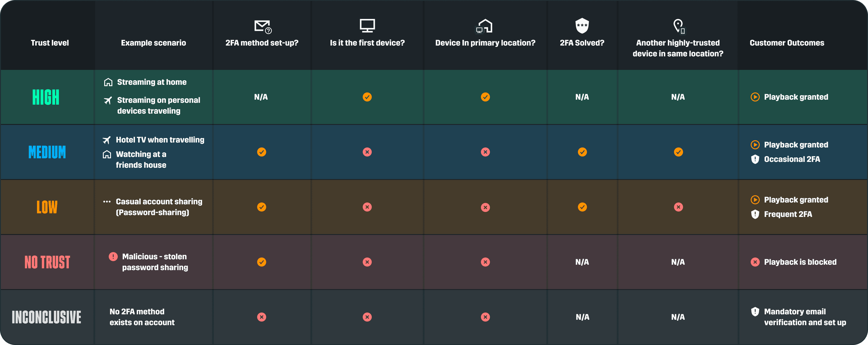Click the location pin icon in header
This screenshot has width=868, height=345.
pos(678,26)
